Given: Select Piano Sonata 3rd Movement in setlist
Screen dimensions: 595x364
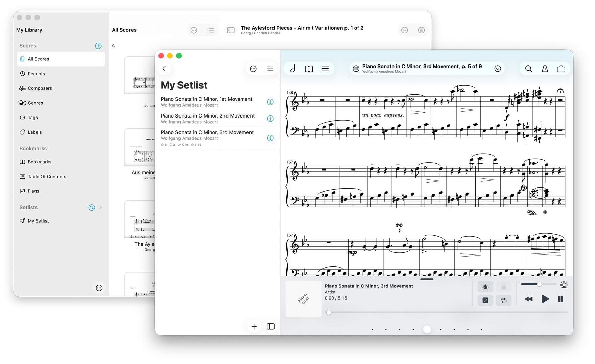Looking at the screenshot, I should point(217,138).
